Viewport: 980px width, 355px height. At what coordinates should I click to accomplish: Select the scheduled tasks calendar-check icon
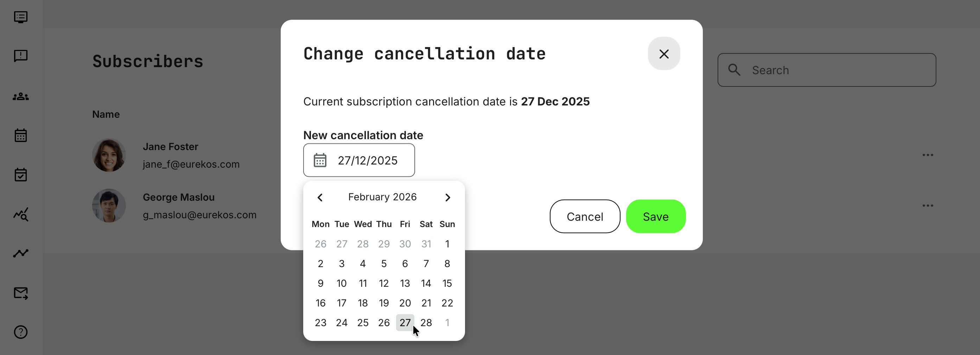tap(21, 174)
